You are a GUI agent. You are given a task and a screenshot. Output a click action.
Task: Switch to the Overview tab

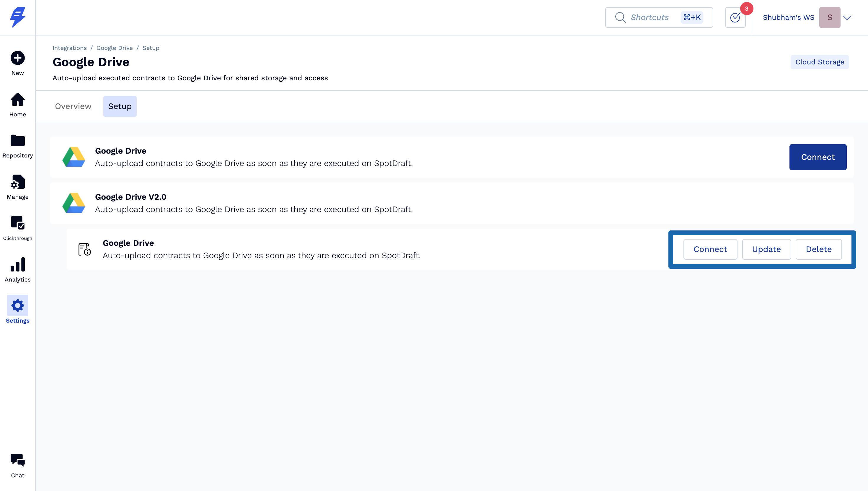point(73,106)
